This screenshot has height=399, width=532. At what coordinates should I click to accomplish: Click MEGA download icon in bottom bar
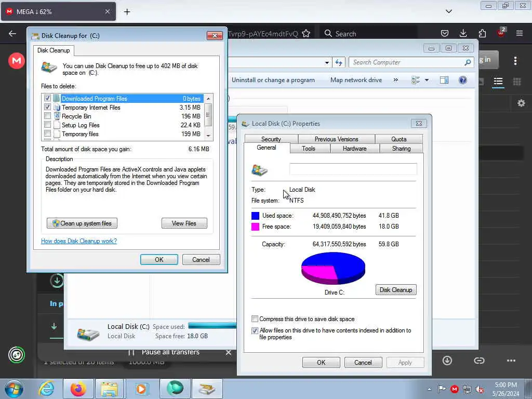(447, 361)
